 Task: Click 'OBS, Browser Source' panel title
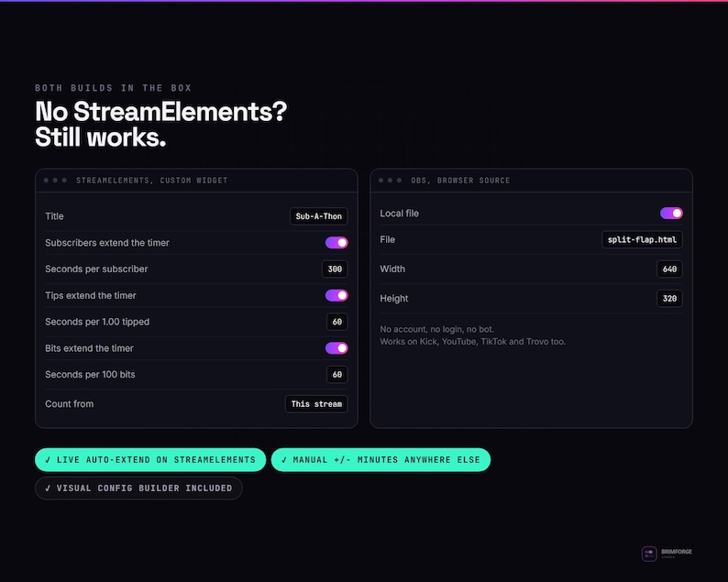coord(460,181)
